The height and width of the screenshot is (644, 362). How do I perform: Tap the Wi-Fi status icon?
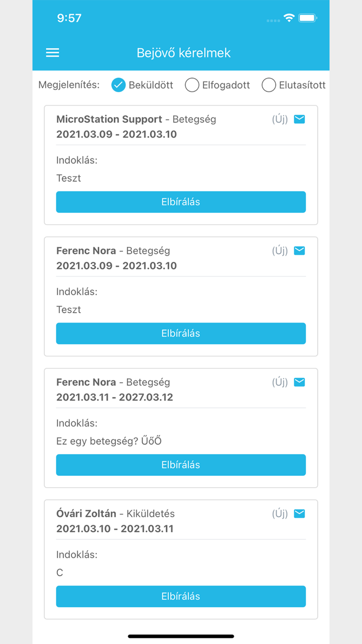[x=289, y=18]
